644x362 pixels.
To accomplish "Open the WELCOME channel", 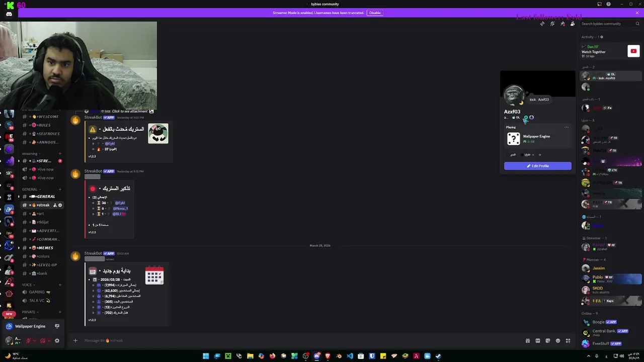I will [x=41, y=117].
